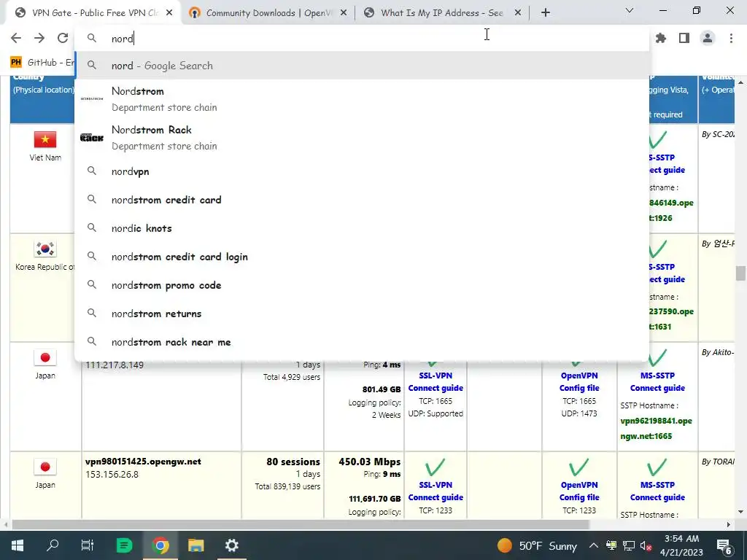Screen dimensions: 747x560
Task: Click the '80 sessions' cell text
Action: (293, 462)
